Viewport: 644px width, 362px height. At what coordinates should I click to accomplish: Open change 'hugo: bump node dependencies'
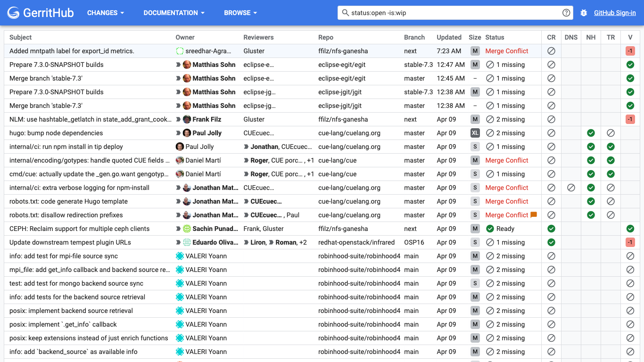56,133
